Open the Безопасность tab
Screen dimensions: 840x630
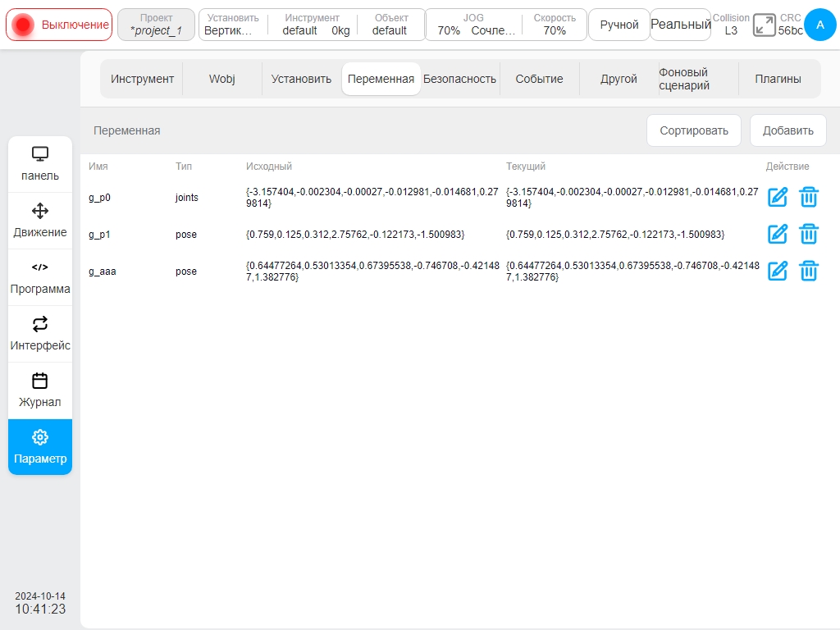(459, 79)
